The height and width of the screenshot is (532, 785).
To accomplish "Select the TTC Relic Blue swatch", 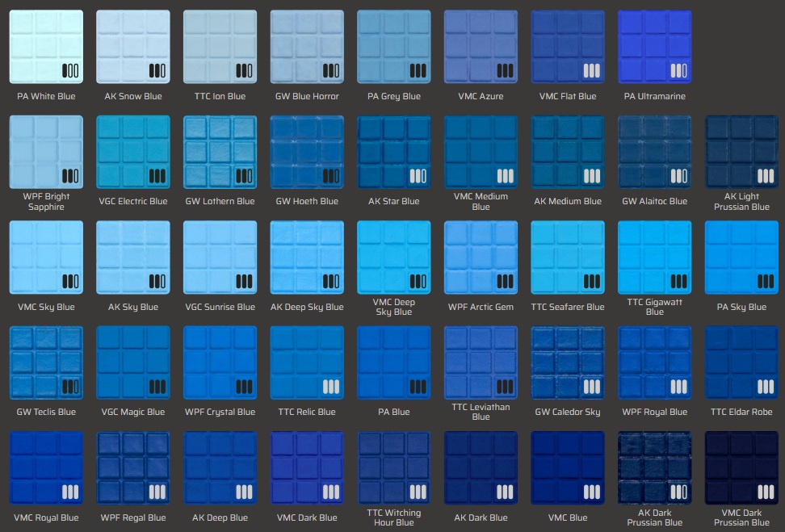I will (307, 362).
